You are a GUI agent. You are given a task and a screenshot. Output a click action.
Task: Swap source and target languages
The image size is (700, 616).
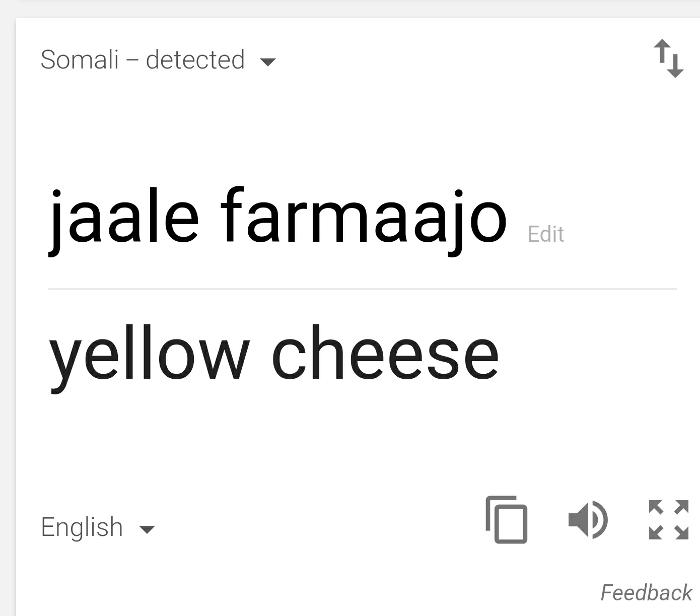tap(668, 58)
